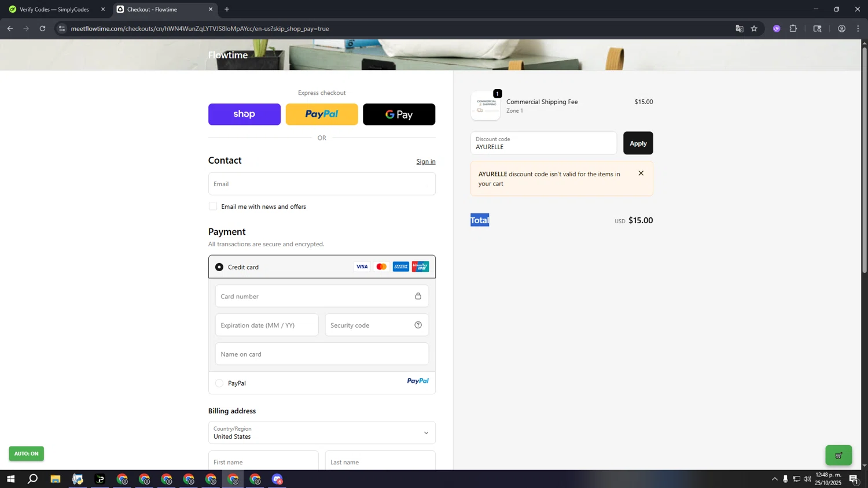
Task: Open the side panel icon in Chrome toolbar
Action: [x=817, y=28]
